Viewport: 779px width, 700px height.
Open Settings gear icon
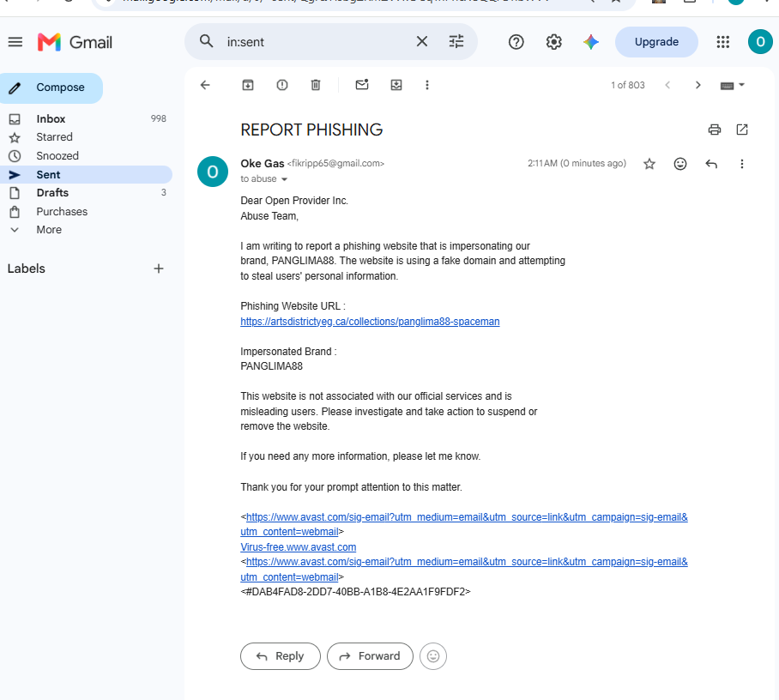[553, 42]
